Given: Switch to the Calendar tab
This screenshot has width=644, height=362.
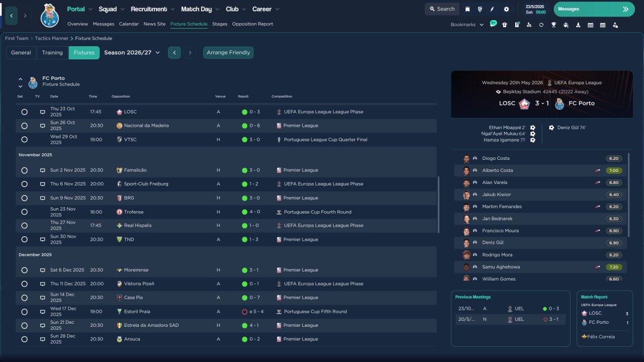Looking at the screenshot, I should 129,24.
